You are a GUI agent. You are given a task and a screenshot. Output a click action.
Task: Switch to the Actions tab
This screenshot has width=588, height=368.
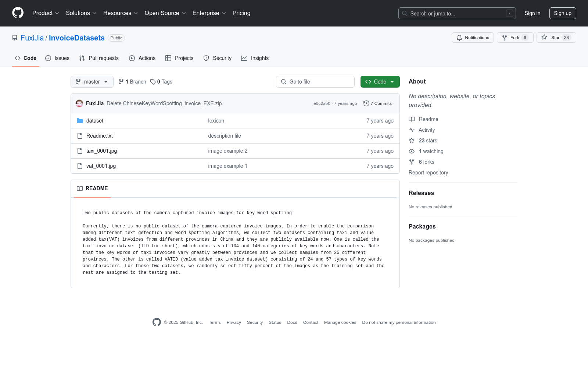point(142,58)
